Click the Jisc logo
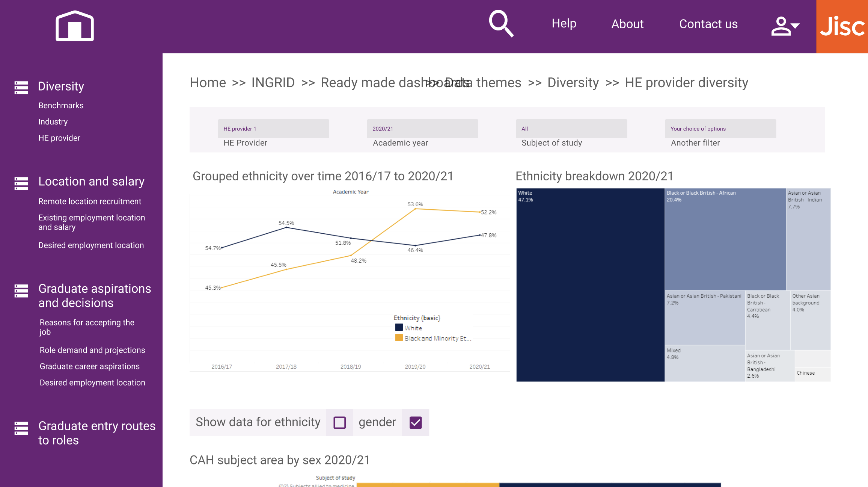The height and width of the screenshot is (487, 868). pyautogui.click(x=842, y=26)
